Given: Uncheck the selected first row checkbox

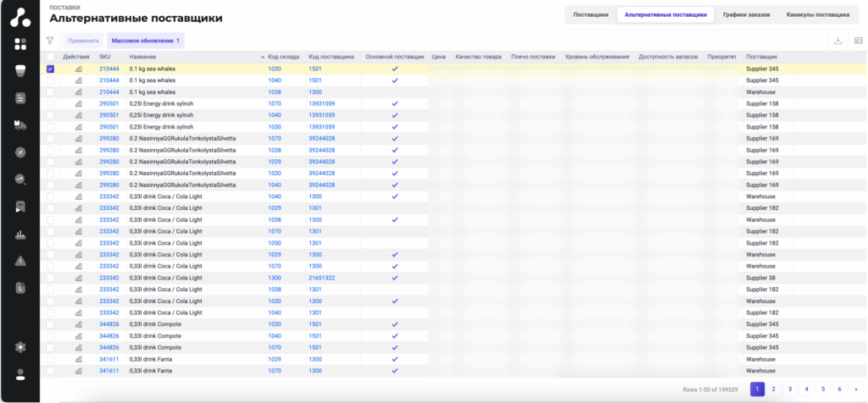Looking at the screenshot, I should pyautogui.click(x=51, y=69).
